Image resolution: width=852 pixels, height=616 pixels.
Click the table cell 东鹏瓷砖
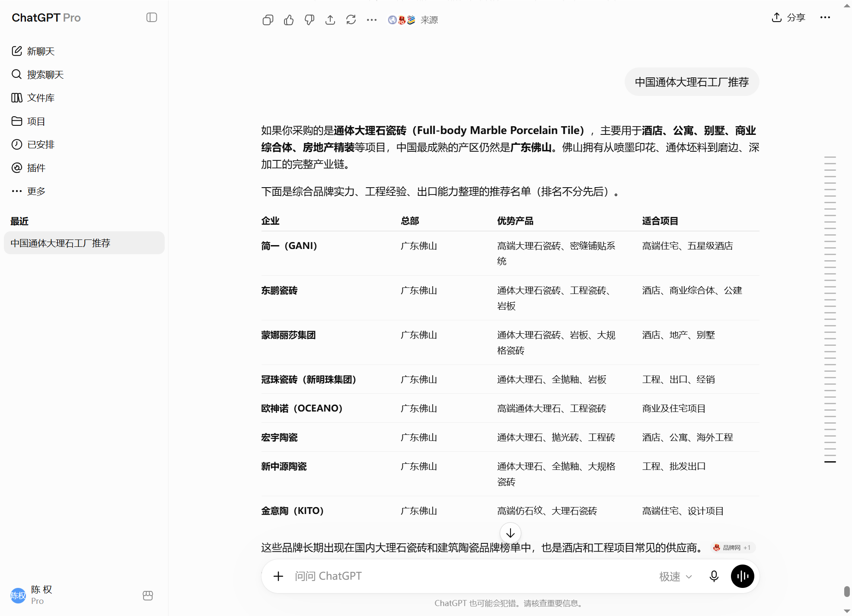[279, 290]
